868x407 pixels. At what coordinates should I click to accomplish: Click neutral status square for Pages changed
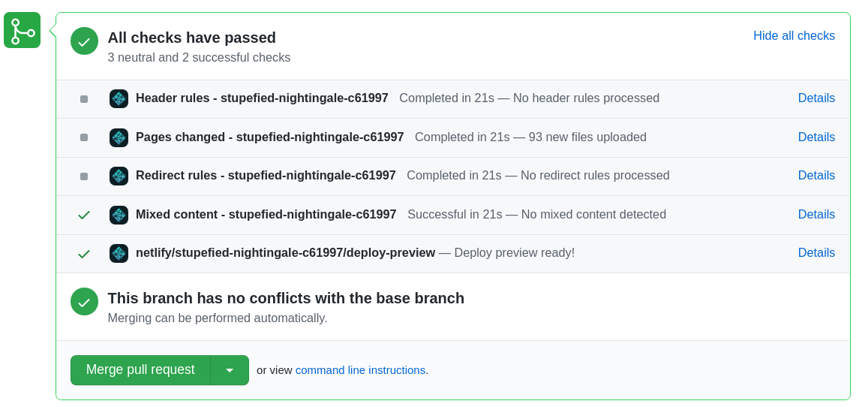(84, 137)
